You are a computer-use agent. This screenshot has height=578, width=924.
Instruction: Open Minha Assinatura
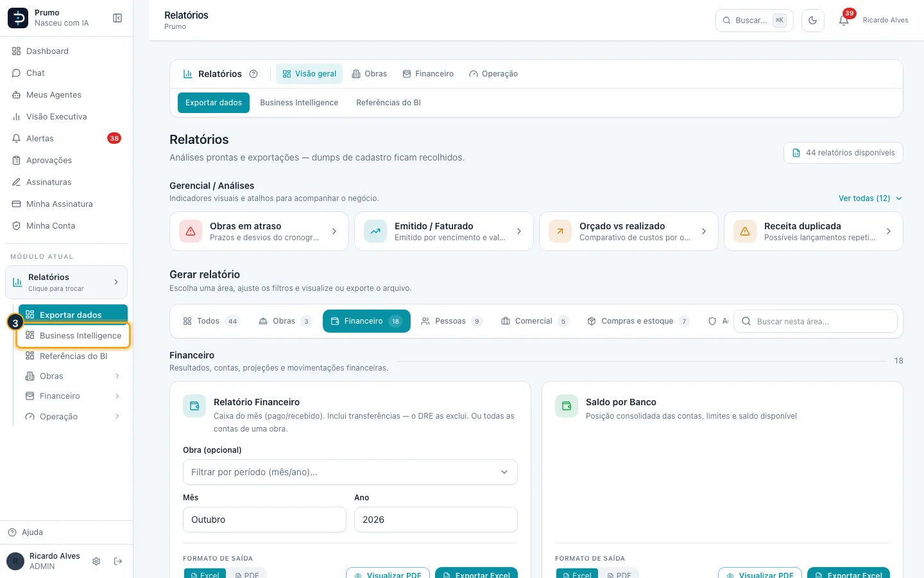[x=67, y=204]
